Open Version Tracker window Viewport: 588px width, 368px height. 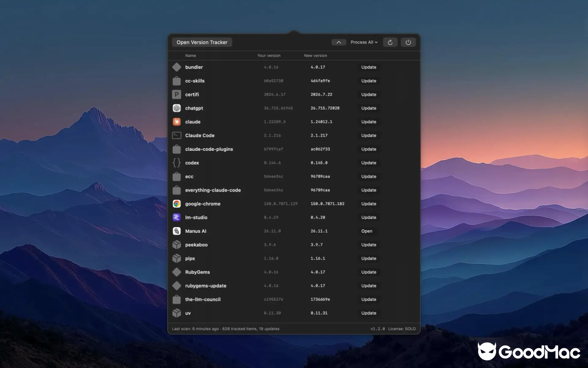point(202,42)
